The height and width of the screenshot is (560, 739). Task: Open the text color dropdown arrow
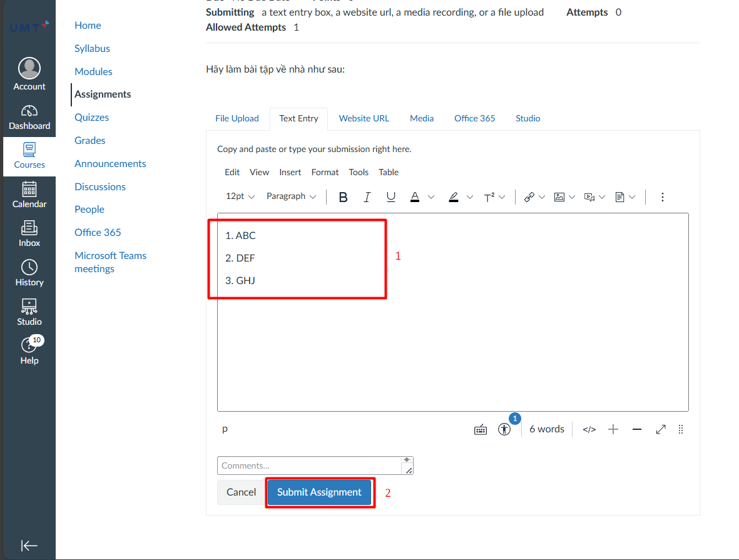[x=431, y=197]
